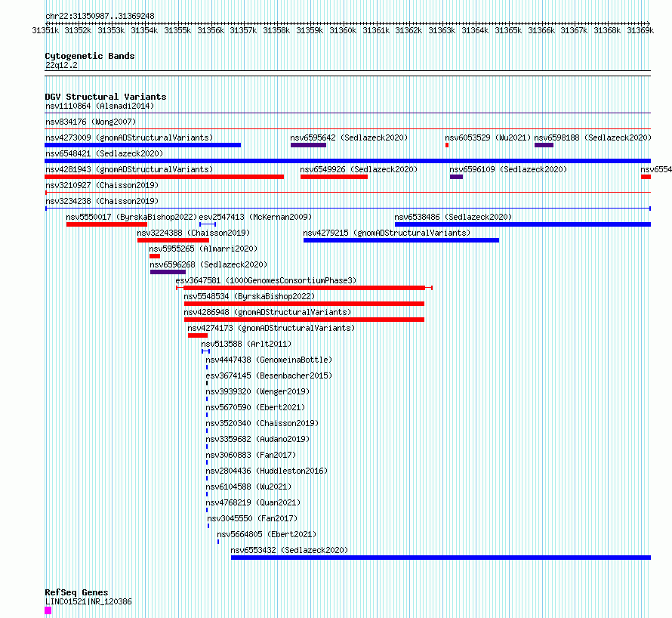672x618 pixels.
Task: Select the nsv6595642 Sedlazeck2020 purple bar
Action: point(308,145)
